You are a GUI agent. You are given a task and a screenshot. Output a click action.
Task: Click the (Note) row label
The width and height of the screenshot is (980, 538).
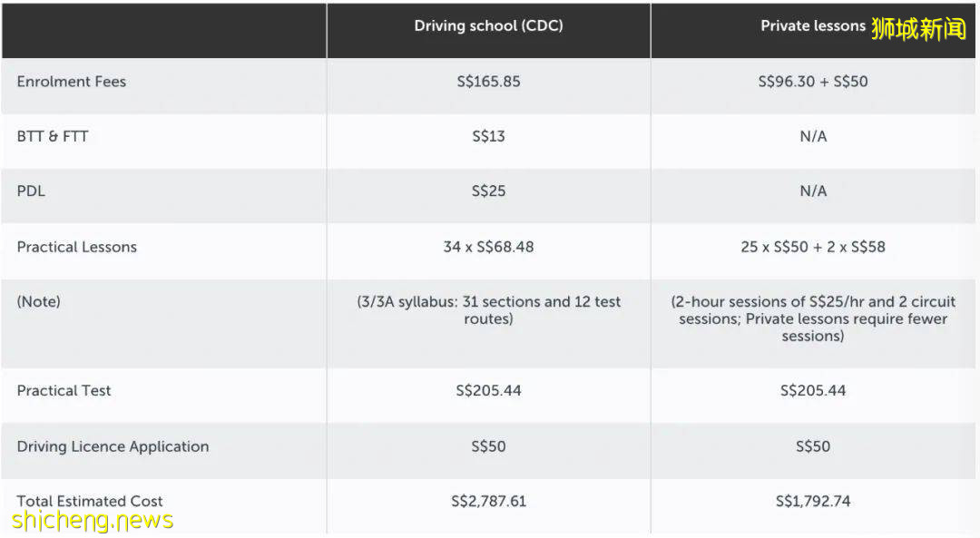tap(39, 301)
